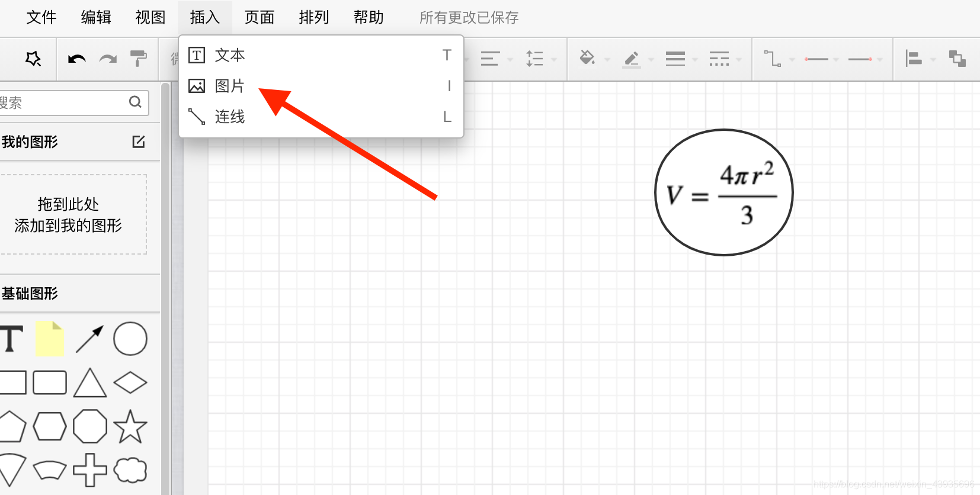Select the cross plus shape

(90, 470)
